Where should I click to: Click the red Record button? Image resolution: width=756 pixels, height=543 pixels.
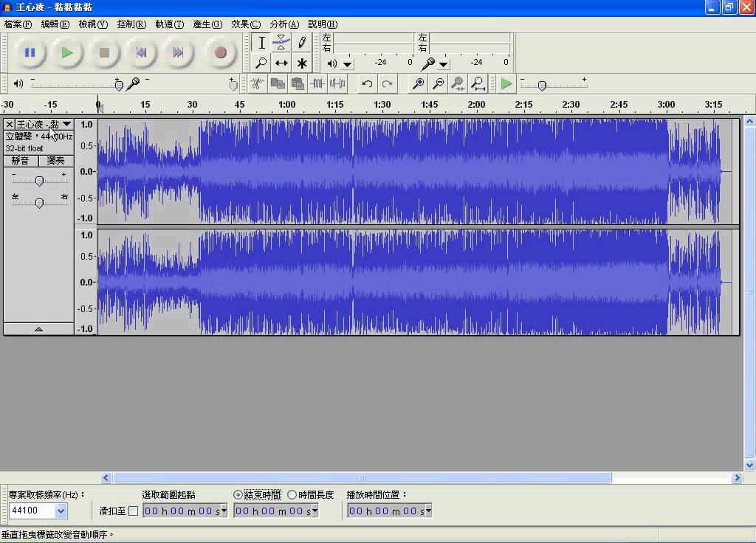point(220,52)
